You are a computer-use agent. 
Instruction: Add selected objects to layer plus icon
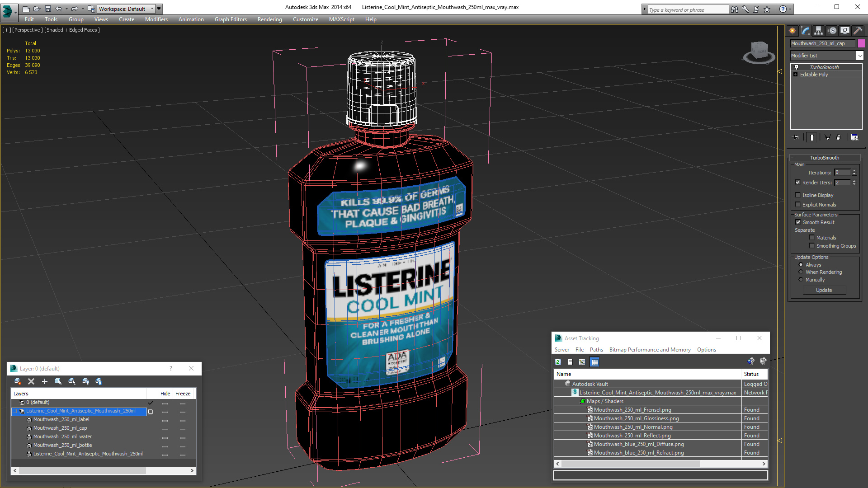click(45, 381)
